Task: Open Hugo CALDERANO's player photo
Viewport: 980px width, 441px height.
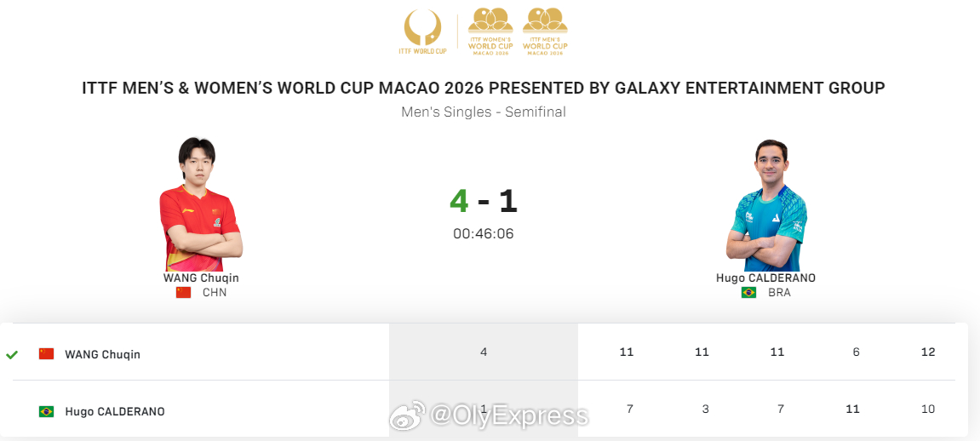Action: 766,204
